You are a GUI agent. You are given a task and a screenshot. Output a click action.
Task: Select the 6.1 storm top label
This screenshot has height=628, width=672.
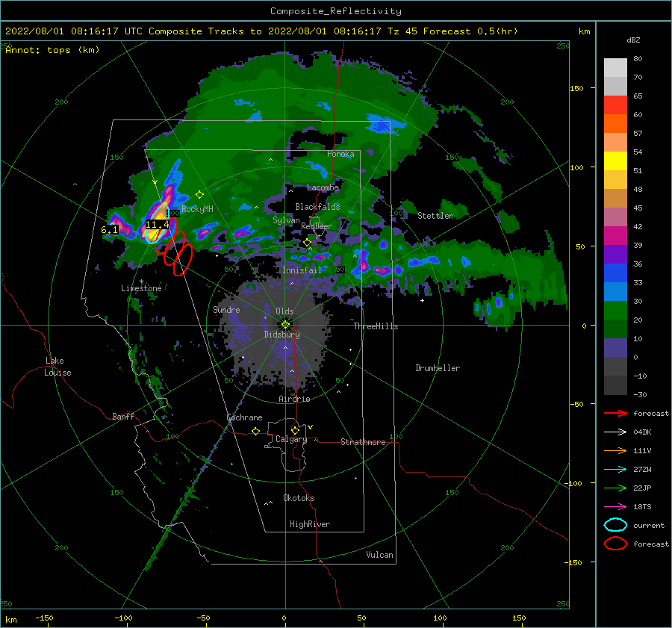coord(109,230)
